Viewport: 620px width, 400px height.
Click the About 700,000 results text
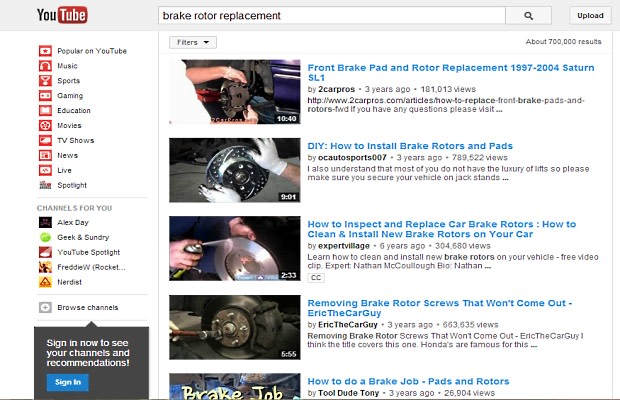click(x=563, y=42)
